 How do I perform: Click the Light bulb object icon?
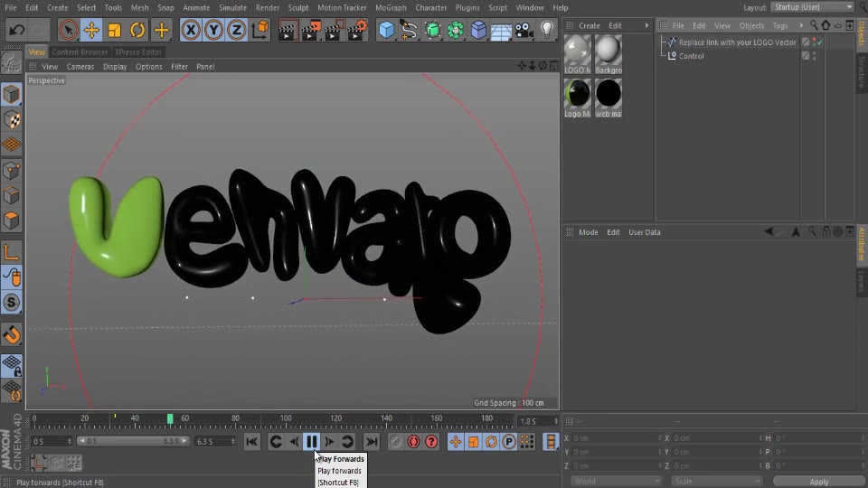tap(547, 30)
